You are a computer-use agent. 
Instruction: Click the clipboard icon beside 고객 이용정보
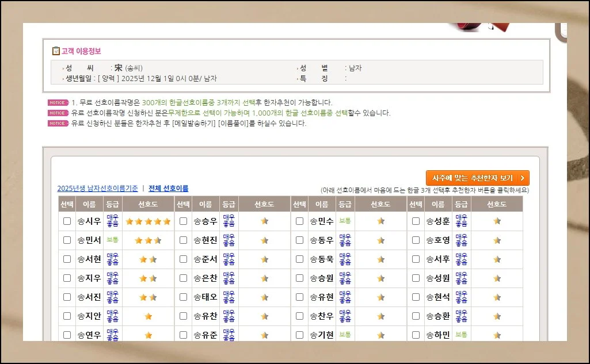[56, 51]
